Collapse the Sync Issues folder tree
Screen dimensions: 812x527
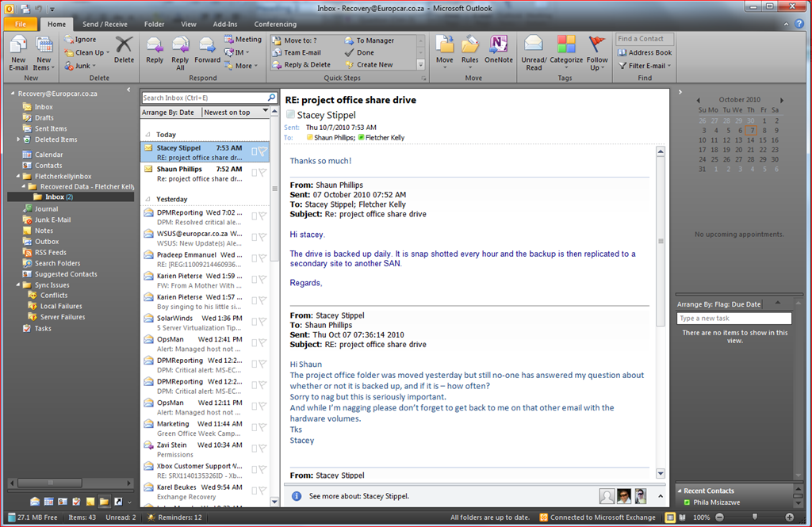coord(17,285)
